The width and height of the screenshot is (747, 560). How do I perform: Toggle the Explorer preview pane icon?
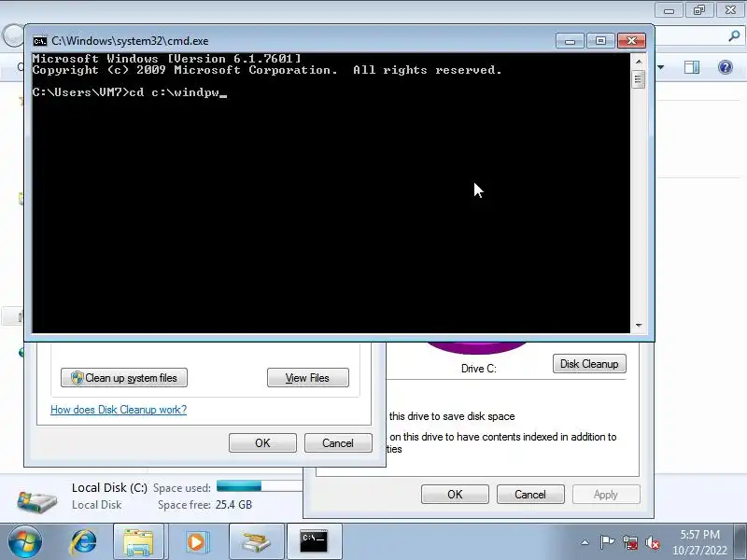[692, 67]
